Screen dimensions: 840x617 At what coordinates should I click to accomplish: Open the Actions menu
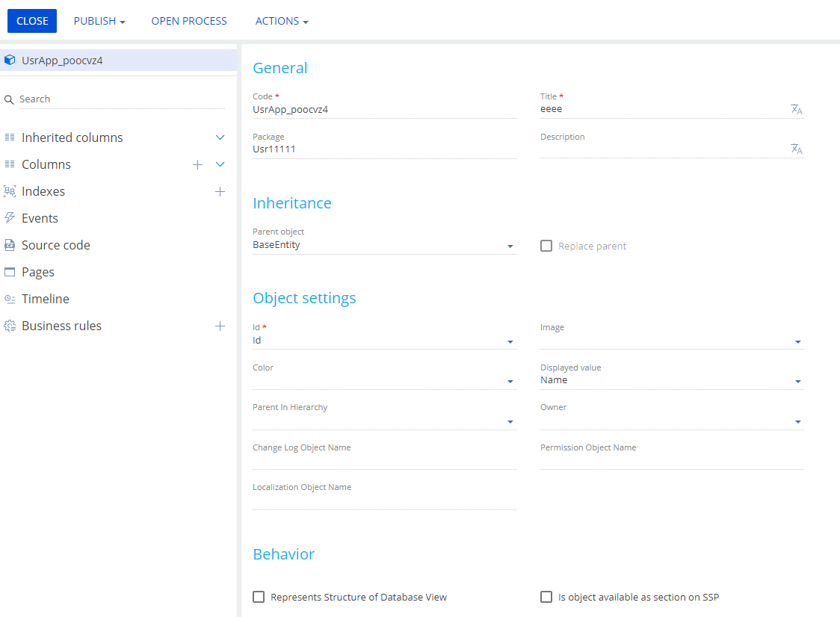click(x=282, y=21)
